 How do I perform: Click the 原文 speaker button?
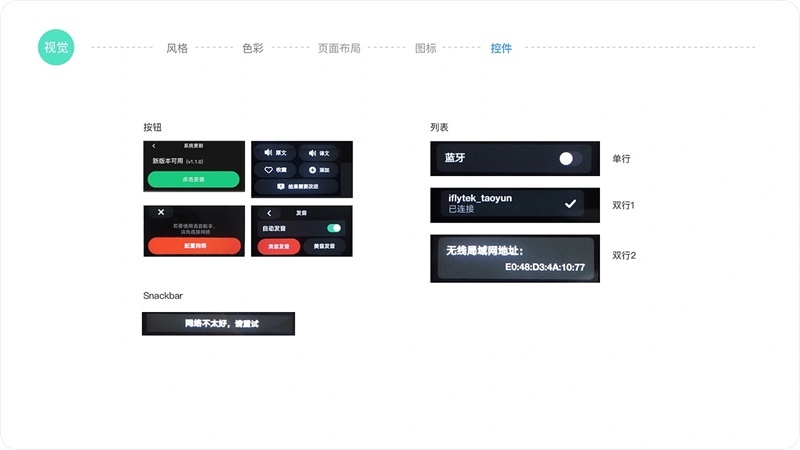coord(276,153)
